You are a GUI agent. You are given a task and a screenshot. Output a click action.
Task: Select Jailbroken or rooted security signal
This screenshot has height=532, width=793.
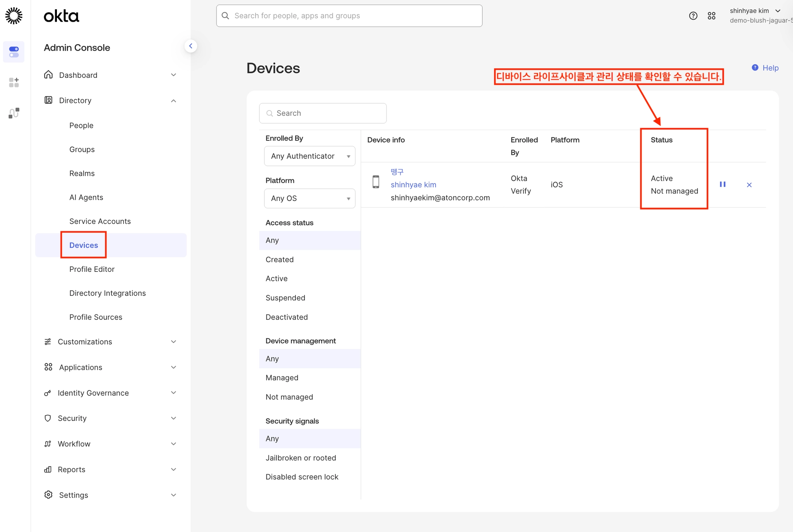[x=301, y=458]
